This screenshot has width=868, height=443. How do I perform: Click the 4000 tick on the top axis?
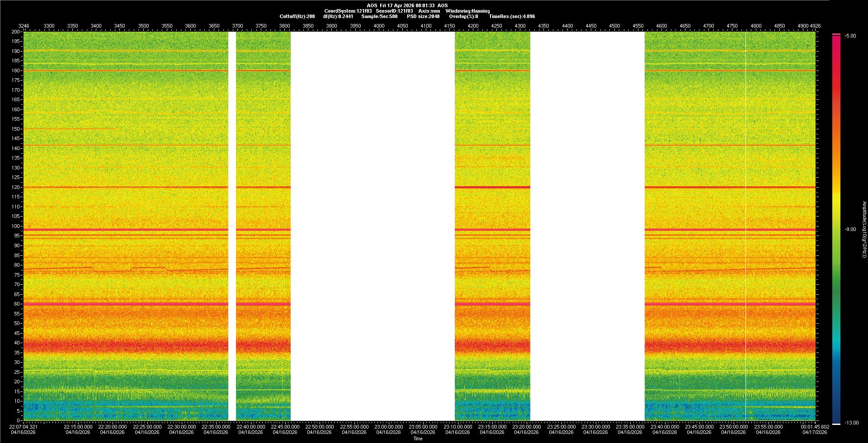point(379,26)
